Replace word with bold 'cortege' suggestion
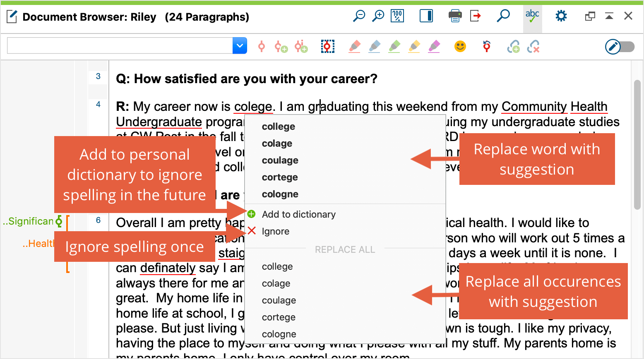Screen dimensions: 644x359 pyautogui.click(x=280, y=177)
